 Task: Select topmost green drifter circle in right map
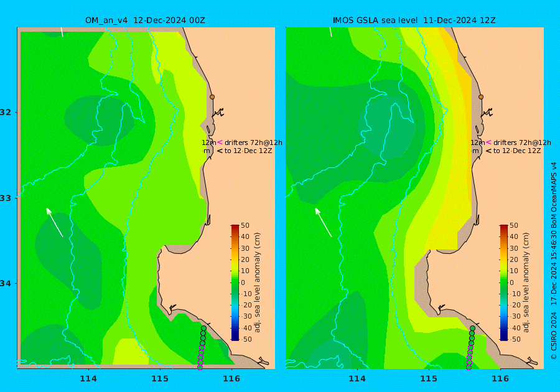coord(472,328)
